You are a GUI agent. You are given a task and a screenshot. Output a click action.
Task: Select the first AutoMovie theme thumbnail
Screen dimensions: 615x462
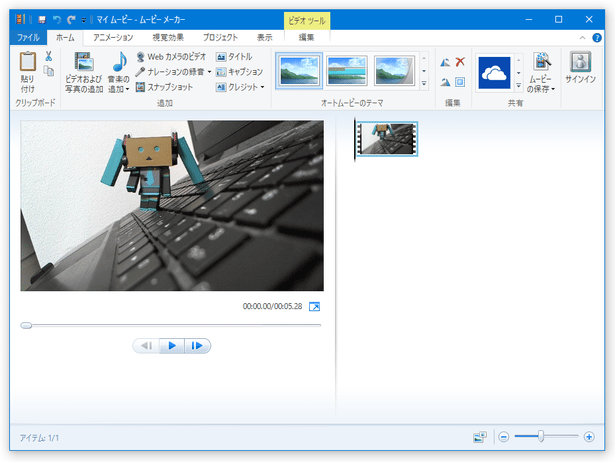[299, 71]
